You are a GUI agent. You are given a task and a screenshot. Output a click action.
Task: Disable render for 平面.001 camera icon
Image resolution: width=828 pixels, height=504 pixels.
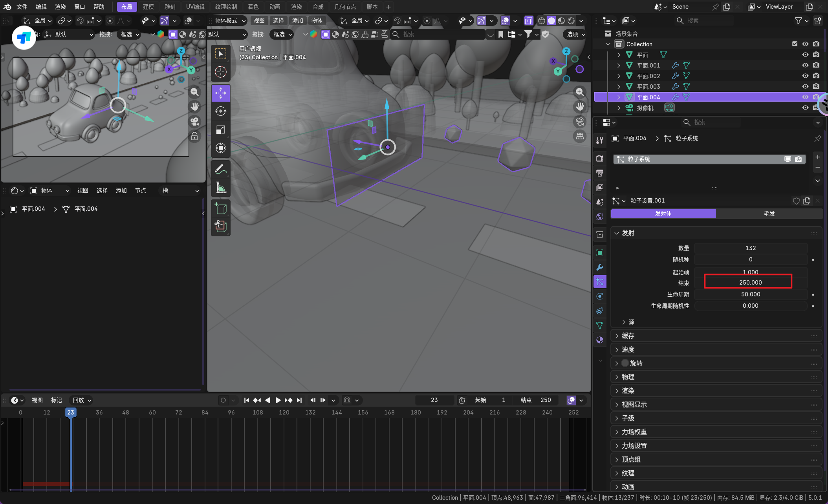816,65
